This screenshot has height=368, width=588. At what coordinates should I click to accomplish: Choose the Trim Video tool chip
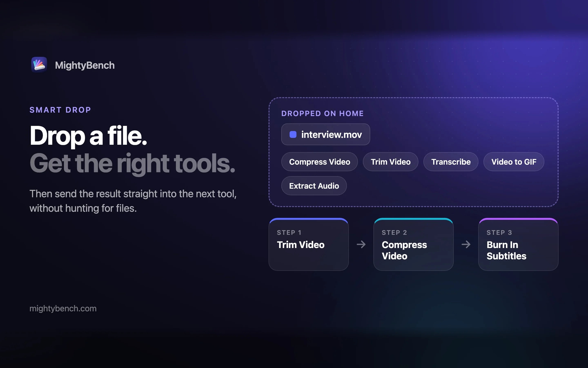tap(390, 162)
